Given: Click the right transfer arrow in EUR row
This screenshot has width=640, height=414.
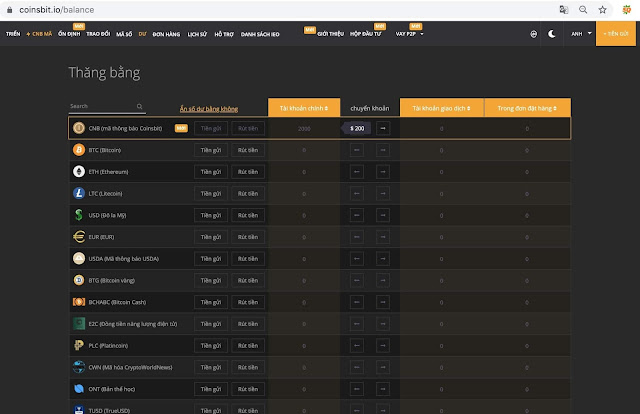Looking at the screenshot, I should click(382, 236).
